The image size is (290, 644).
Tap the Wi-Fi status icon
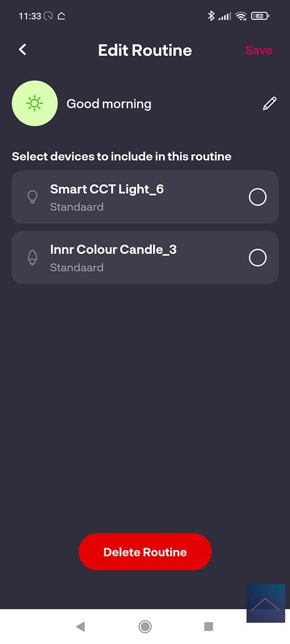241,16
